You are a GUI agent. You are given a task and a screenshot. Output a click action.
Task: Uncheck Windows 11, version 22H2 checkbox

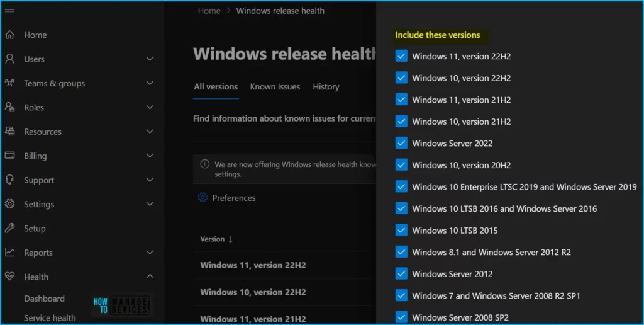[x=401, y=56]
